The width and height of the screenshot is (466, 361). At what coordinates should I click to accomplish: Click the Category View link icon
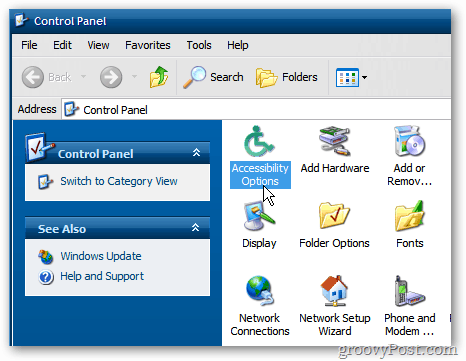pyautogui.click(x=45, y=182)
